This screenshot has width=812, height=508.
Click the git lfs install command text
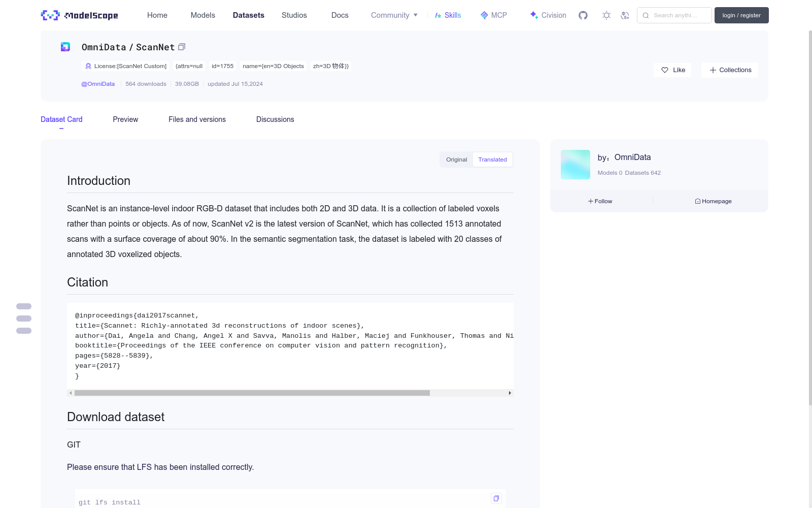[110, 502]
